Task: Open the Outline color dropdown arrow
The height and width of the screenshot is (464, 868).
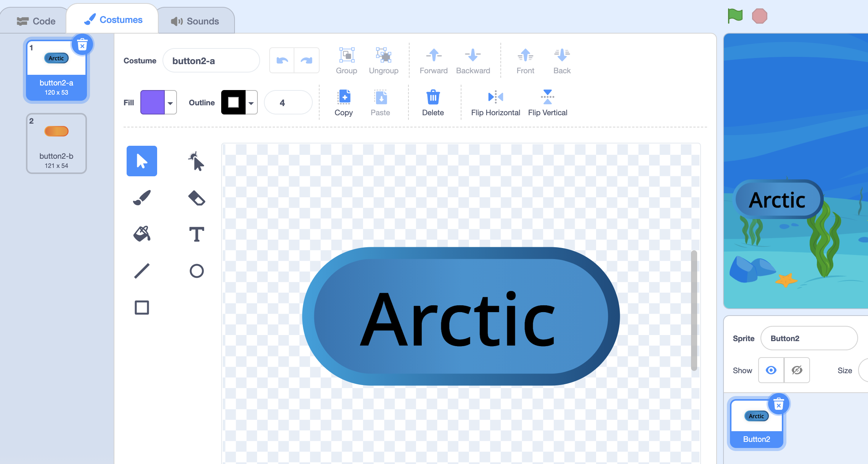Action: point(251,103)
